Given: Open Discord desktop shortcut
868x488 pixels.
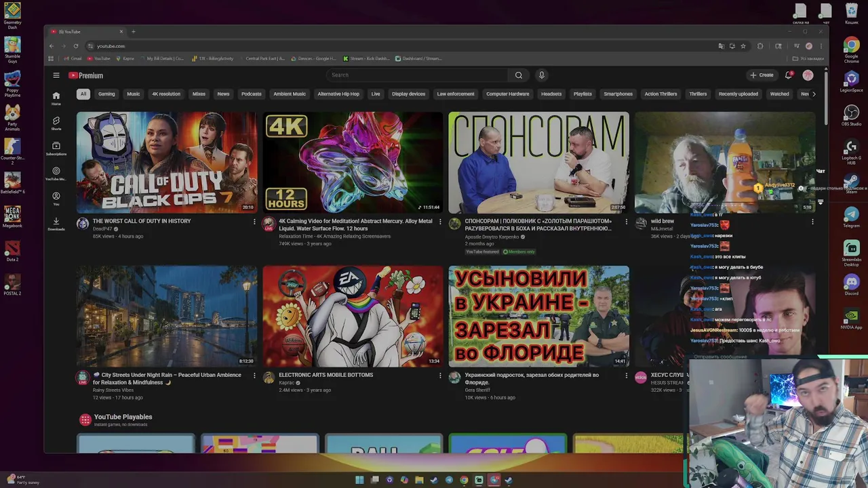Looking at the screenshot, I should coord(851,285).
